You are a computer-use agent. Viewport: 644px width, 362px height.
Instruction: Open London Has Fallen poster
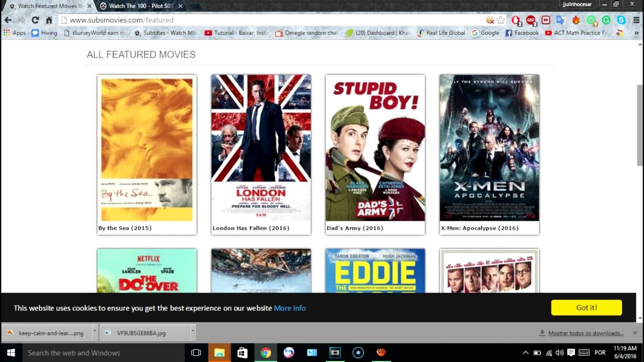click(261, 148)
